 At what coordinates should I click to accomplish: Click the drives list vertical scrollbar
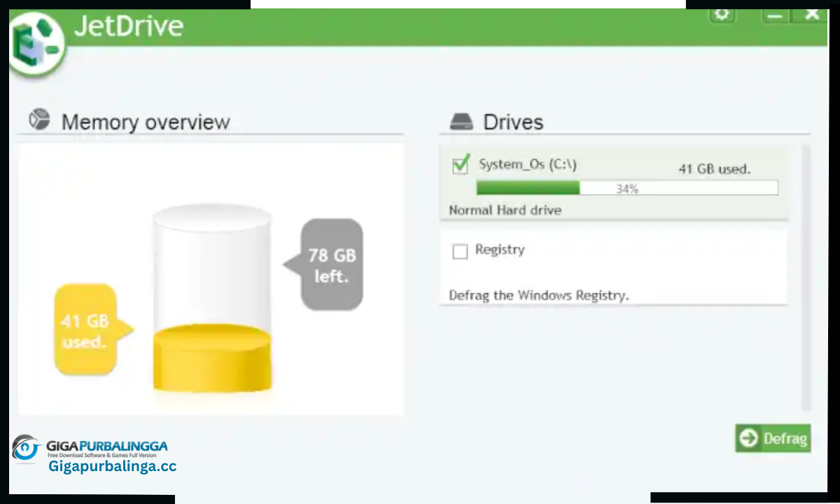point(806,278)
